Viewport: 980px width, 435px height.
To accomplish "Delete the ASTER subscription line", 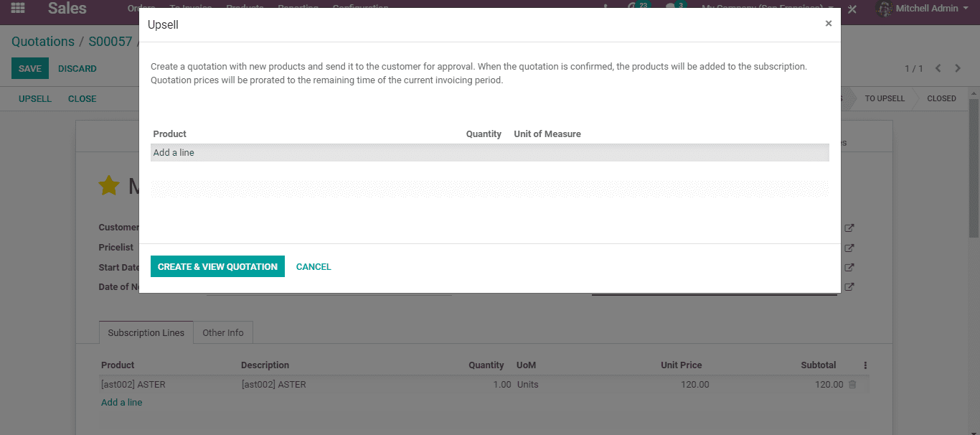I will (x=852, y=384).
